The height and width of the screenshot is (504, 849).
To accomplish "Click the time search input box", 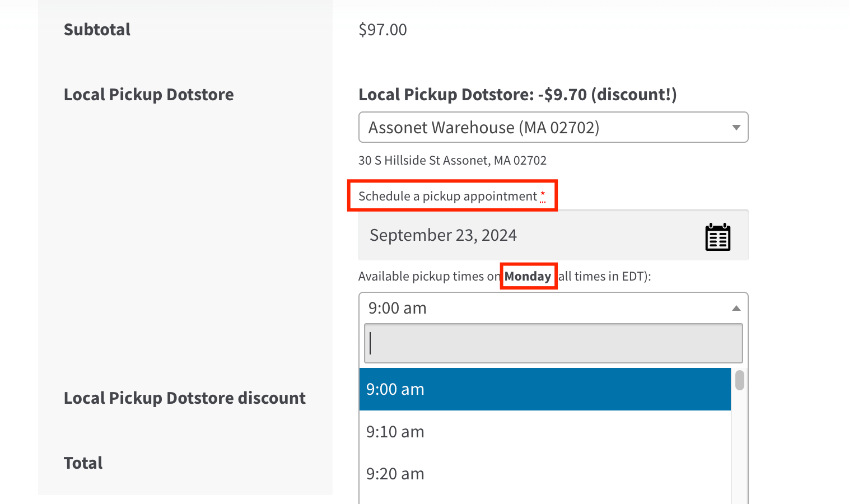I will point(553,343).
